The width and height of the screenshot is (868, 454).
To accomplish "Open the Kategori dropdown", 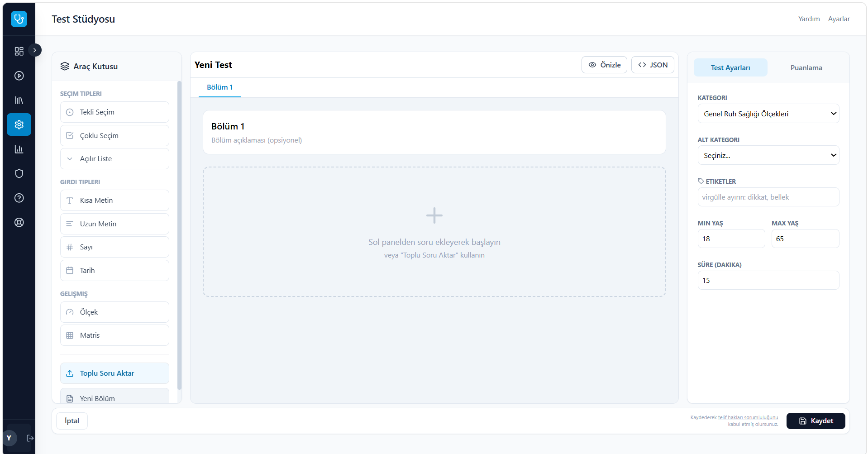I will pyautogui.click(x=768, y=114).
